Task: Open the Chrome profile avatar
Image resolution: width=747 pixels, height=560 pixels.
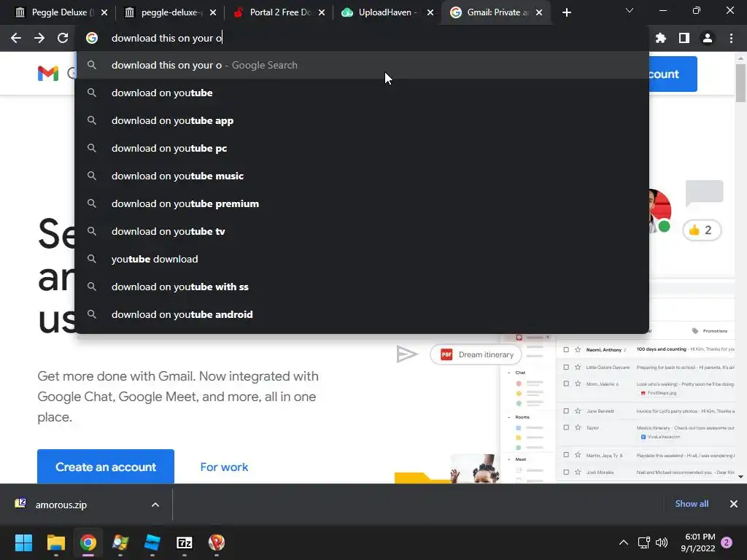Action: pyautogui.click(x=708, y=38)
